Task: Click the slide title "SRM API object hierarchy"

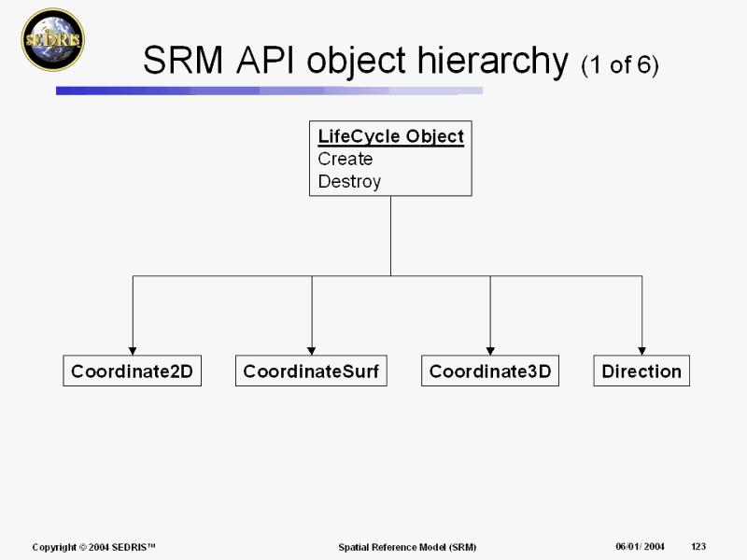Action: tap(355, 62)
